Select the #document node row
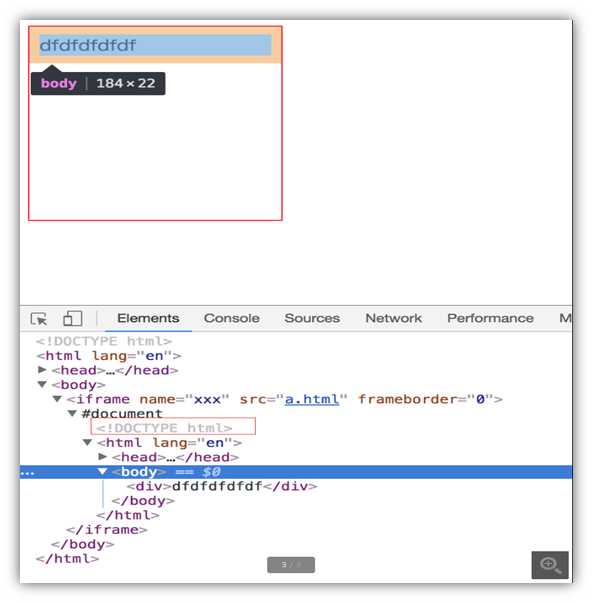 click(122, 413)
